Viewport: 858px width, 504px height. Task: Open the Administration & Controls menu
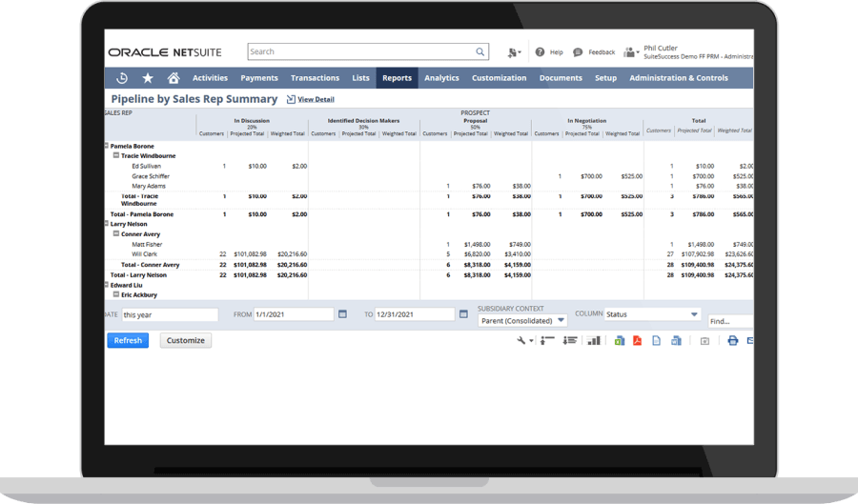click(x=679, y=78)
